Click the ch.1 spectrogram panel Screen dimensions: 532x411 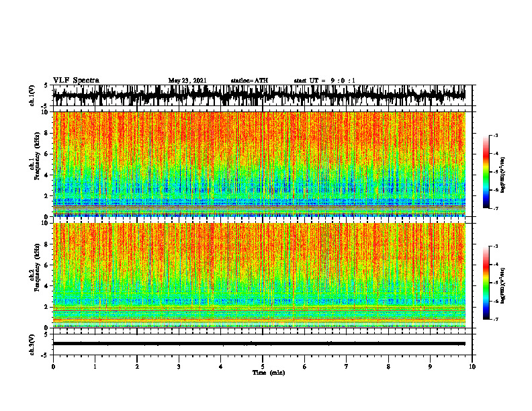click(259, 164)
